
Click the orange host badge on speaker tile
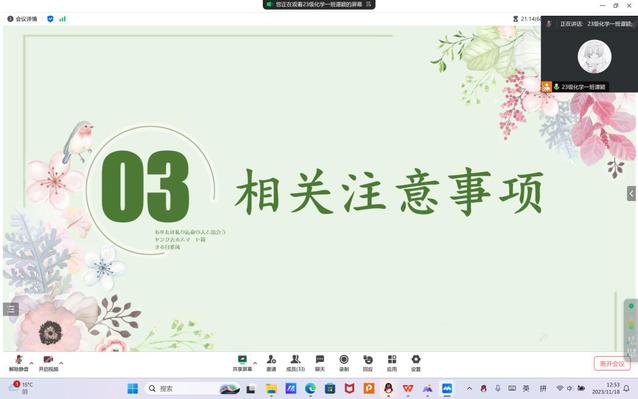pos(546,87)
